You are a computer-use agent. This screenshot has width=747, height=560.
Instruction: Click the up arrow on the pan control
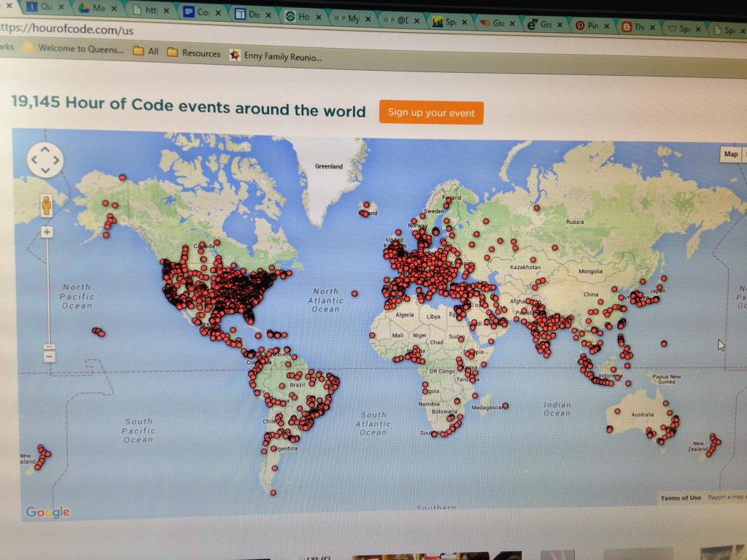(x=45, y=149)
